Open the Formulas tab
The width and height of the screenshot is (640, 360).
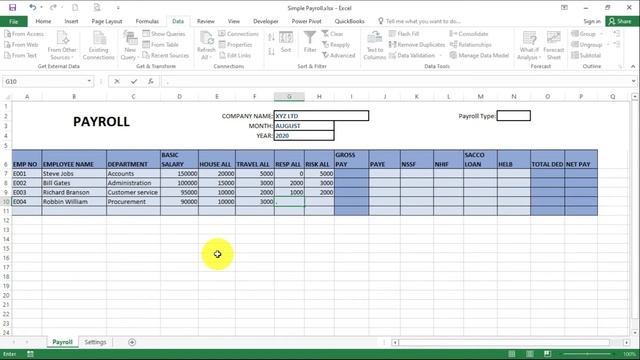(147, 21)
